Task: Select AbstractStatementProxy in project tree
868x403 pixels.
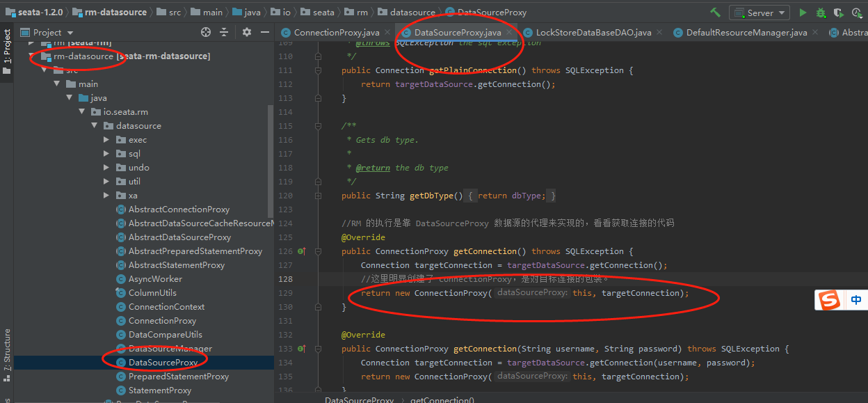Action: [x=177, y=264]
